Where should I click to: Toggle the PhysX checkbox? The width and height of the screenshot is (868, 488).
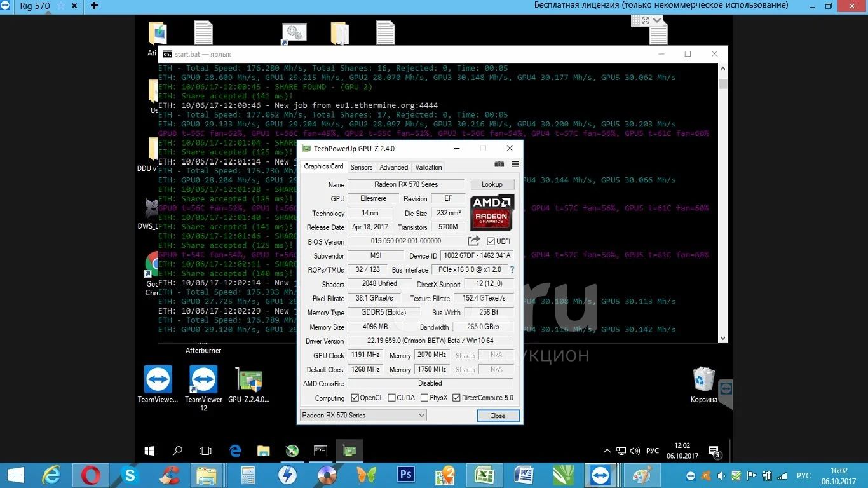(x=424, y=398)
